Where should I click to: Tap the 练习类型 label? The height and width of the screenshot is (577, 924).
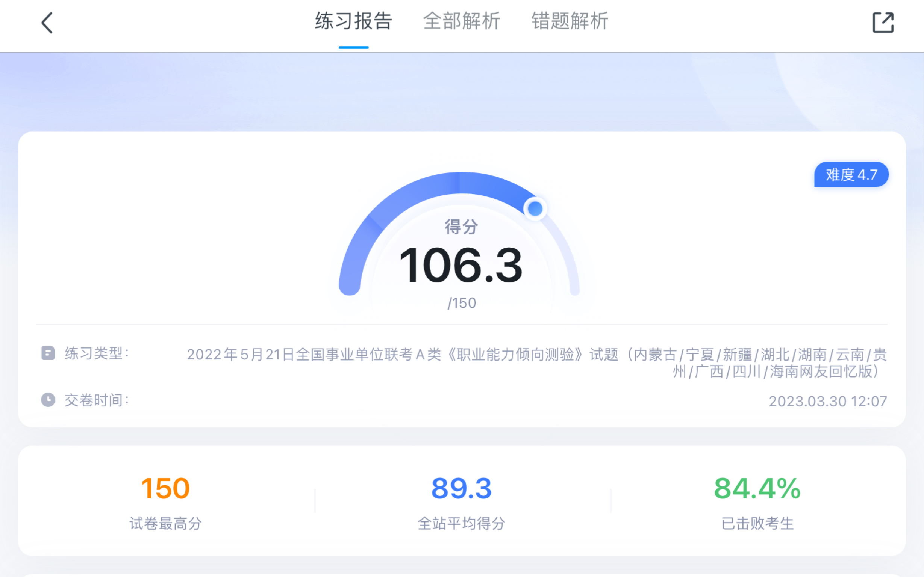tap(97, 353)
